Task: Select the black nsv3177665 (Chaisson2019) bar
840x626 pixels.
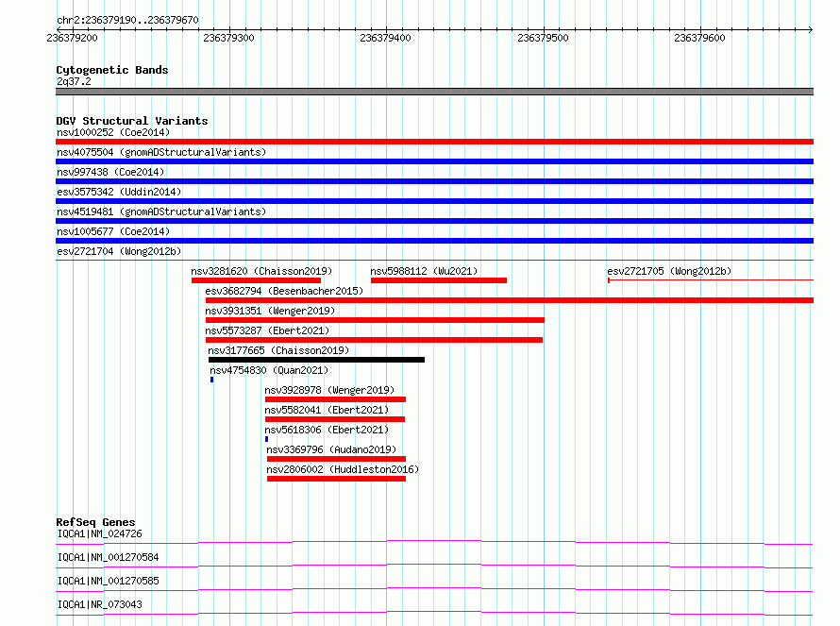Action: tap(316, 360)
